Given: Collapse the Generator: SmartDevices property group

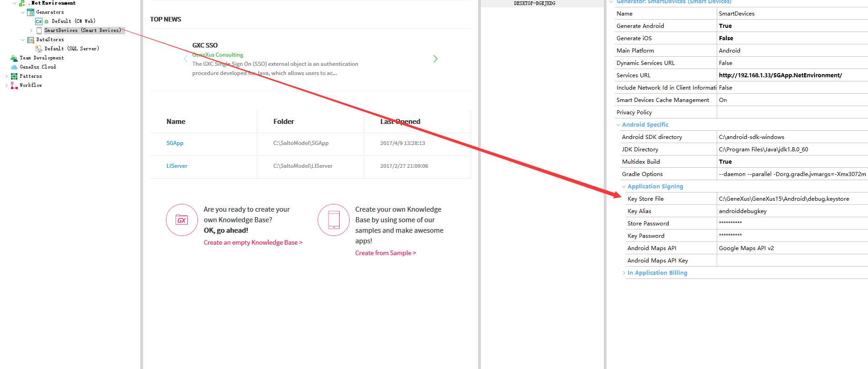Looking at the screenshot, I should click(x=611, y=2).
